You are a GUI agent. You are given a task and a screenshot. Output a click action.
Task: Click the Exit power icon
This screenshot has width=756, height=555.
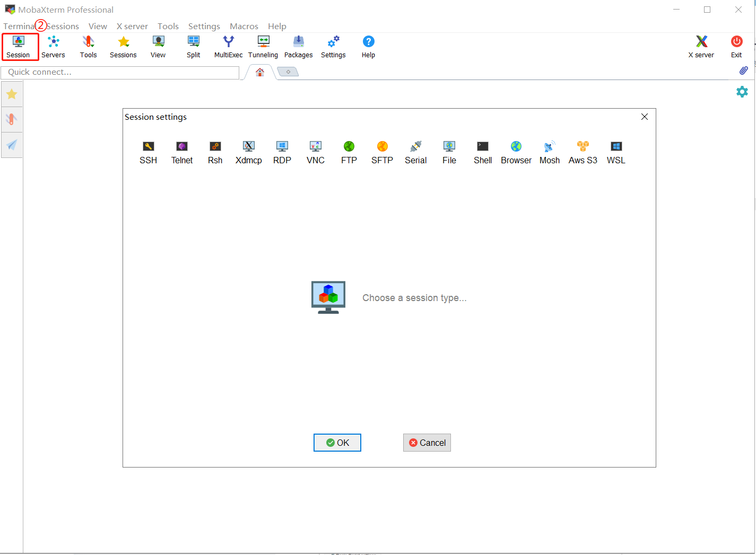pyautogui.click(x=736, y=47)
